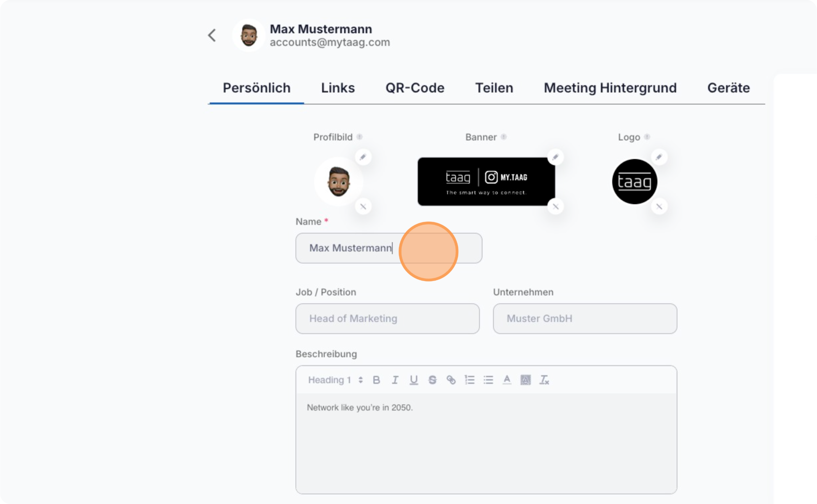This screenshot has height=504, width=817.
Task: Click the insert link icon
Action: tap(451, 380)
